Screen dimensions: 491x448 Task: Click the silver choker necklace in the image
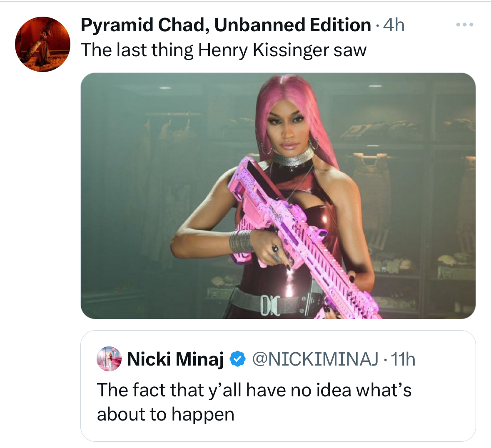[292, 158]
